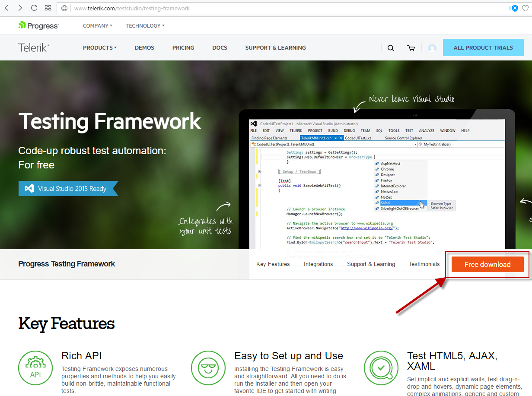Open the speed dial grid icon
The width and height of the screenshot is (532, 396).
[x=48, y=8]
